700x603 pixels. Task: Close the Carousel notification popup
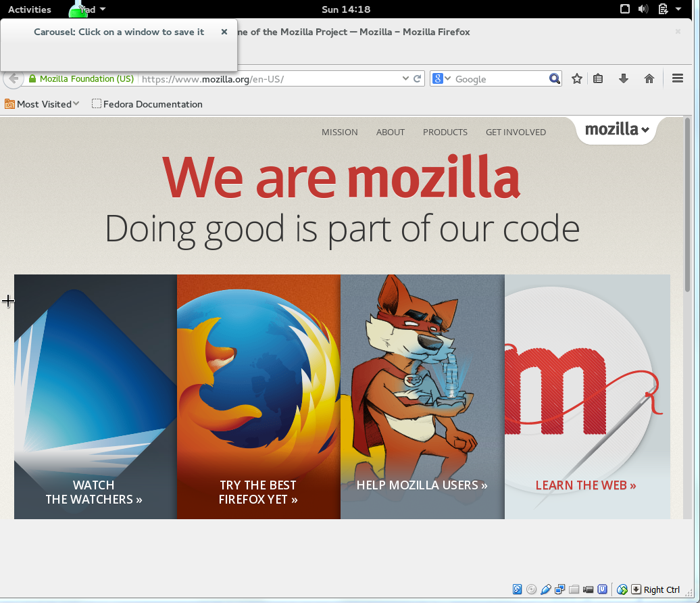224,32
